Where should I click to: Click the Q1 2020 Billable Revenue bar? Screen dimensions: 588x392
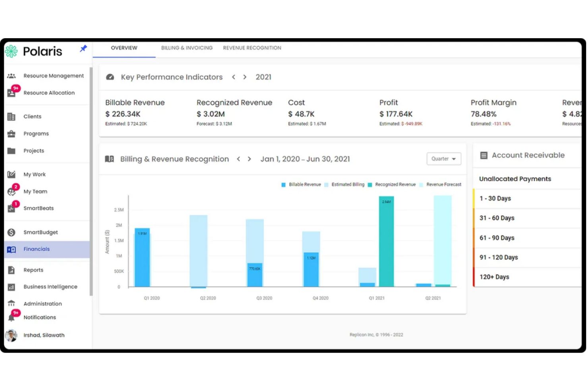click(142, 257)
